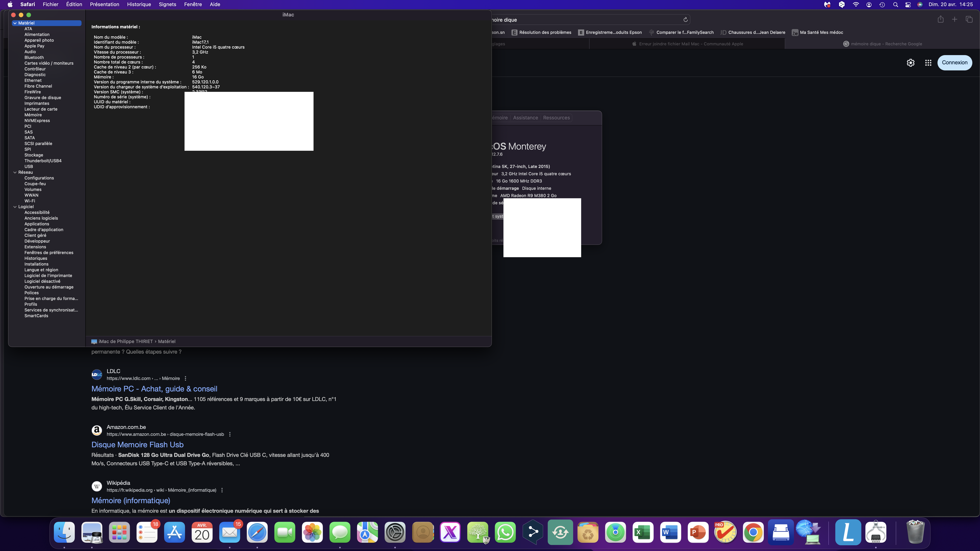Open options for Amazon.com.be result
The height and width of the screenshot is (551, 980).
(230, 434)
